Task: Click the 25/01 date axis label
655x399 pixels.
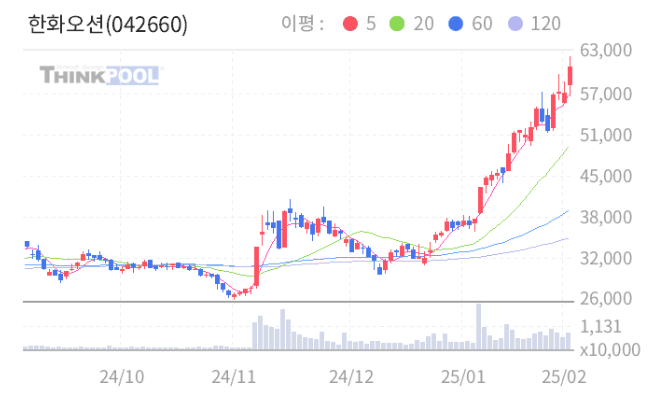Action: (463, 377)
